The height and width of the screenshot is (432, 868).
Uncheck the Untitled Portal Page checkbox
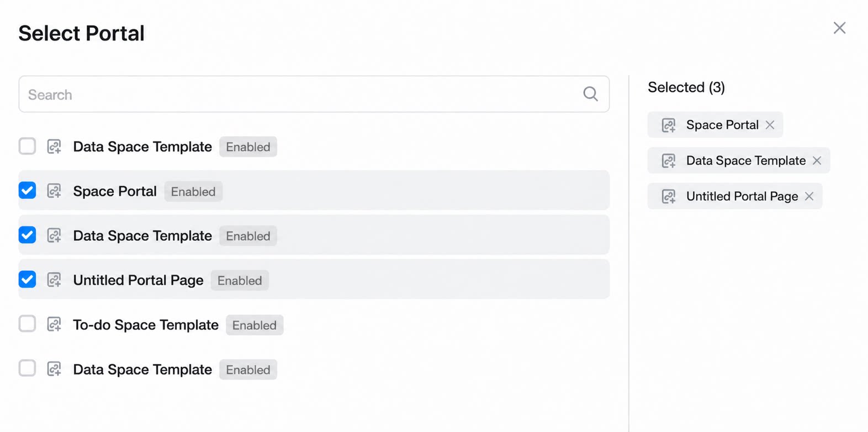pos(27,280)
